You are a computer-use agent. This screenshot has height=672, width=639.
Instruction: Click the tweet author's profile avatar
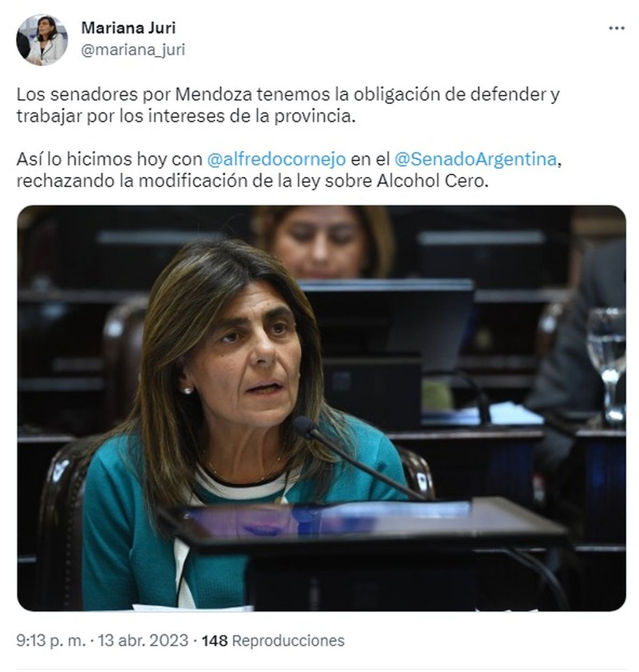click(42, 39)
